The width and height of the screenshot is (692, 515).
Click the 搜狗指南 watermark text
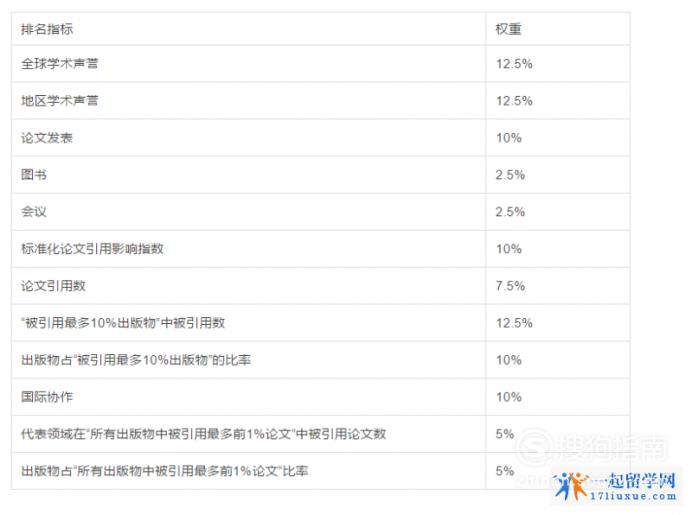tap(611, 449)
